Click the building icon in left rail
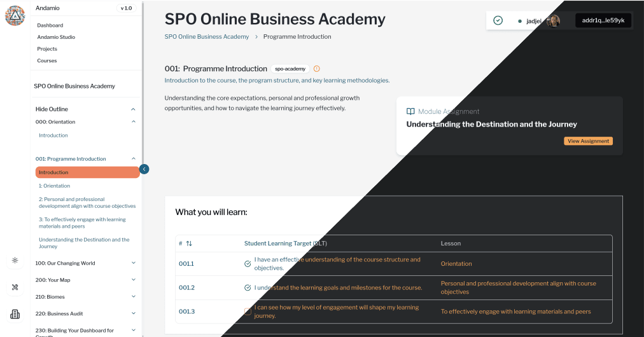644x337 pixels. click(15, 314)
